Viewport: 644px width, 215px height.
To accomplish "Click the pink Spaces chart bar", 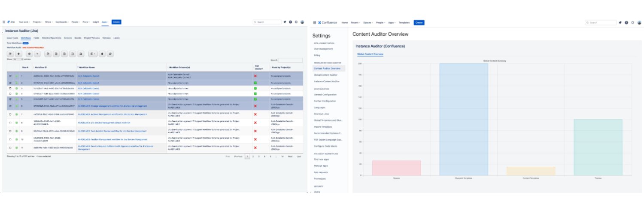I will [x=397, y=168].
